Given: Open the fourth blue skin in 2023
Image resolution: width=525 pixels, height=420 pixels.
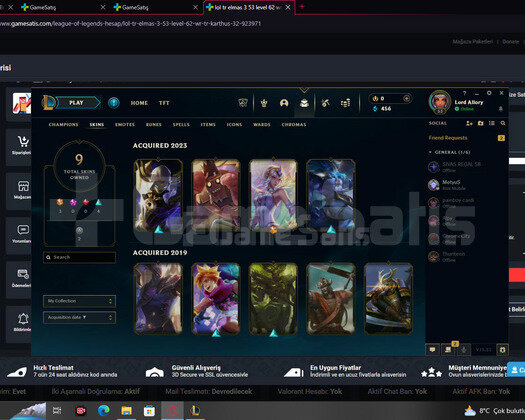Looking at the screenshot, I should click(331, 196).
